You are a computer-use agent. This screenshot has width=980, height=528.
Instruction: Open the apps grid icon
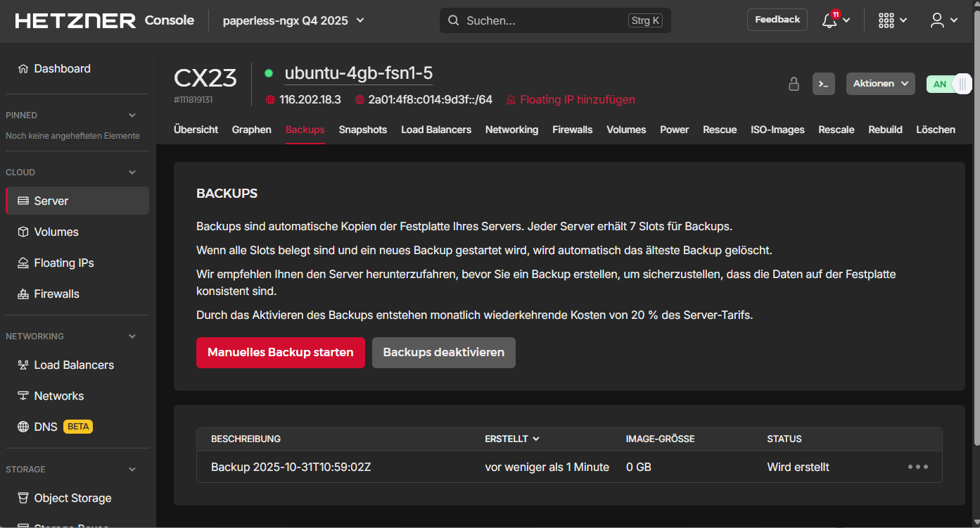(886, 20)
